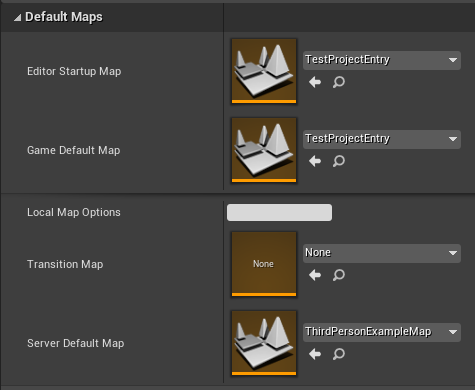Select the Game Default Map label
475x390 pixels.
point(74,150)
